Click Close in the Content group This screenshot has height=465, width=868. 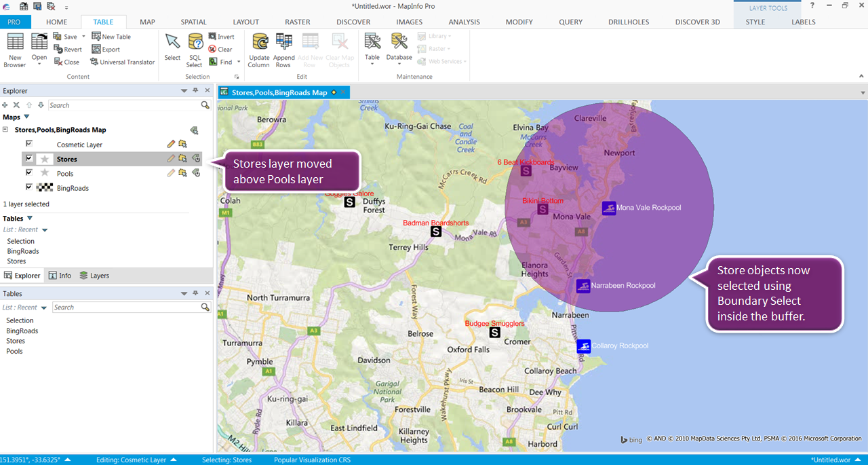(x=66, y=62)
